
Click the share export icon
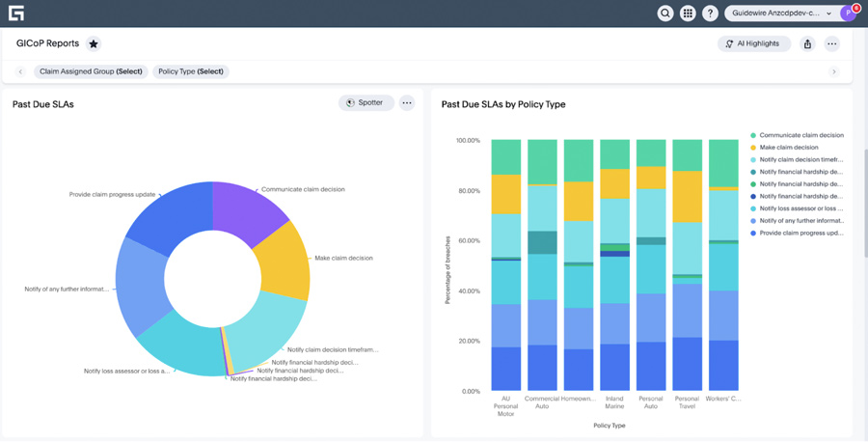807,43
